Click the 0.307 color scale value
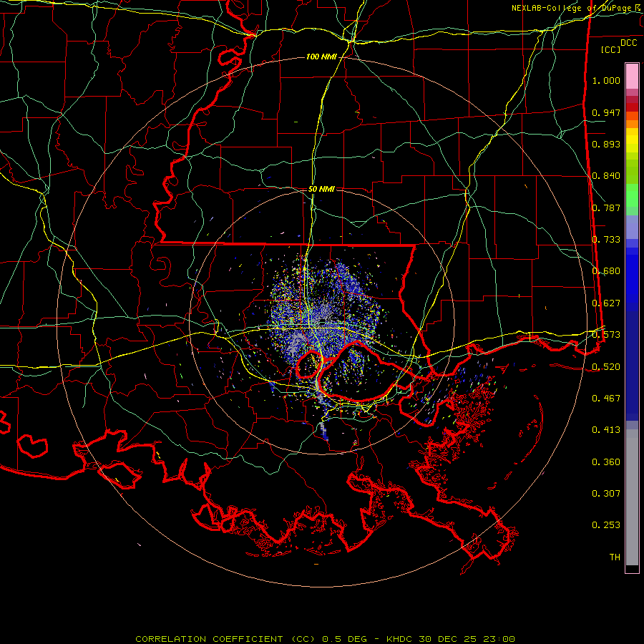 [x=606, y=494]
